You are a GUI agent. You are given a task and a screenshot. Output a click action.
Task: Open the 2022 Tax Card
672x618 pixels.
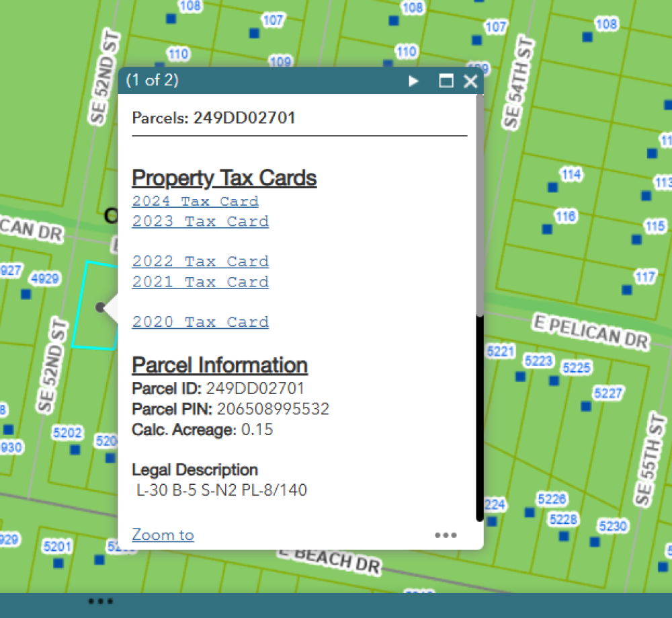[x=200, y=262]
